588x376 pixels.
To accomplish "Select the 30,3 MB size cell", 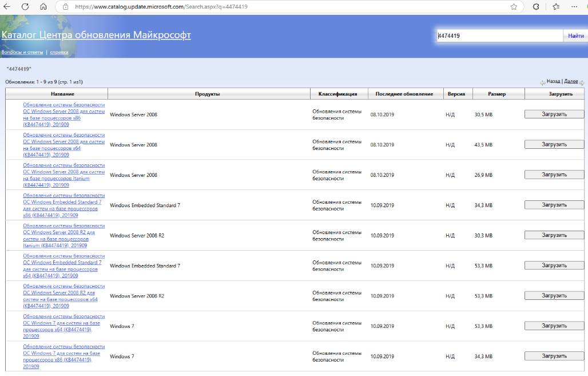I will (483, 236).
